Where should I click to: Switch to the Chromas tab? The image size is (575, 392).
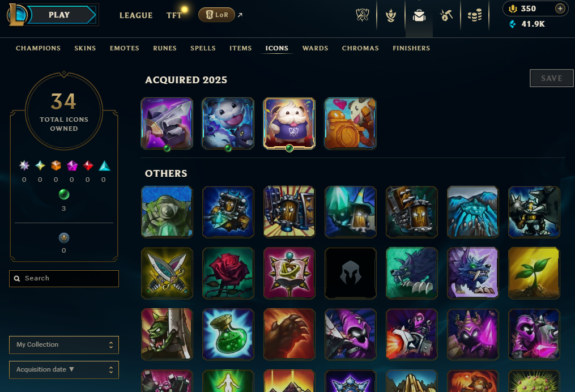point(360,48)
